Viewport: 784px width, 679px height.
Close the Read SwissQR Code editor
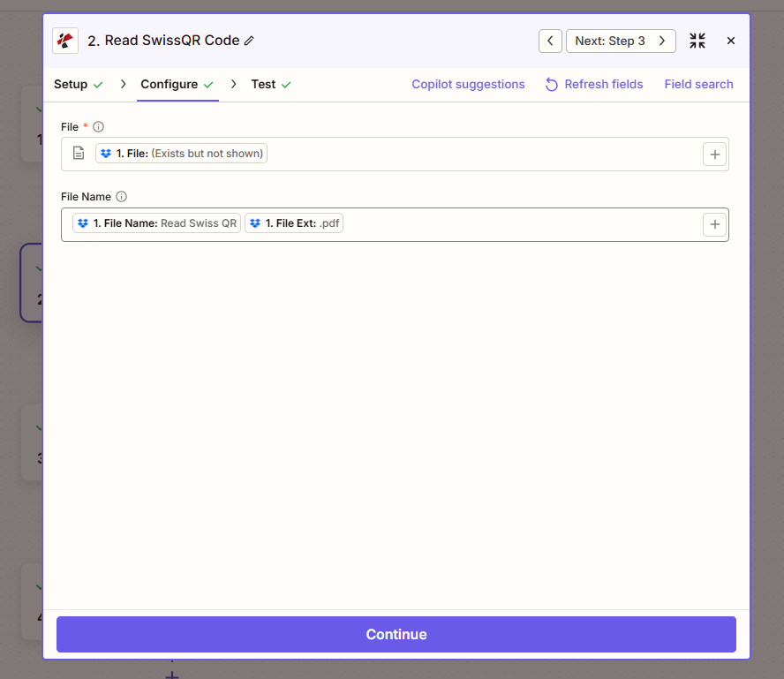pyautogui.click(x=731, y=41)
